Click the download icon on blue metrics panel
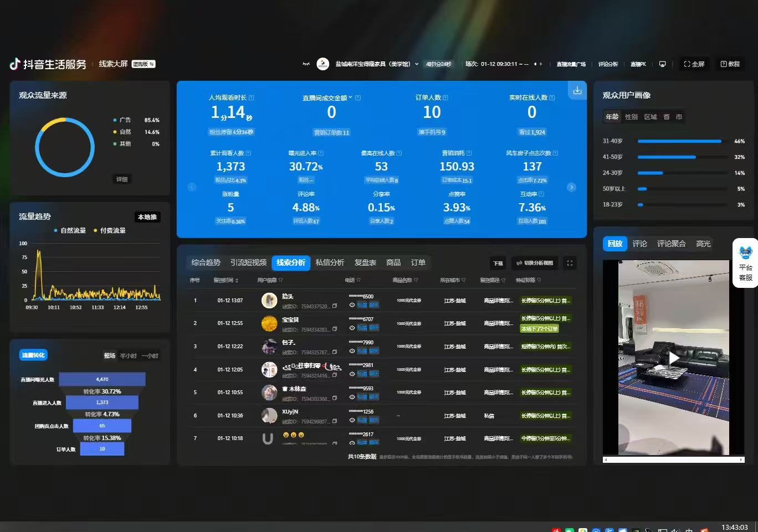Screen dimensions: 758x532 click(577, 90)
